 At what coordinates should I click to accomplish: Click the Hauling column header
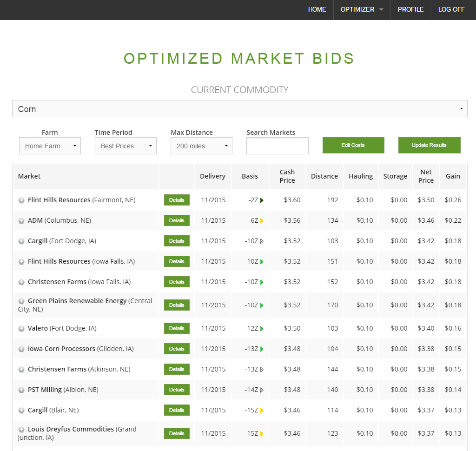pyautogui.click(x=361, y=176)
